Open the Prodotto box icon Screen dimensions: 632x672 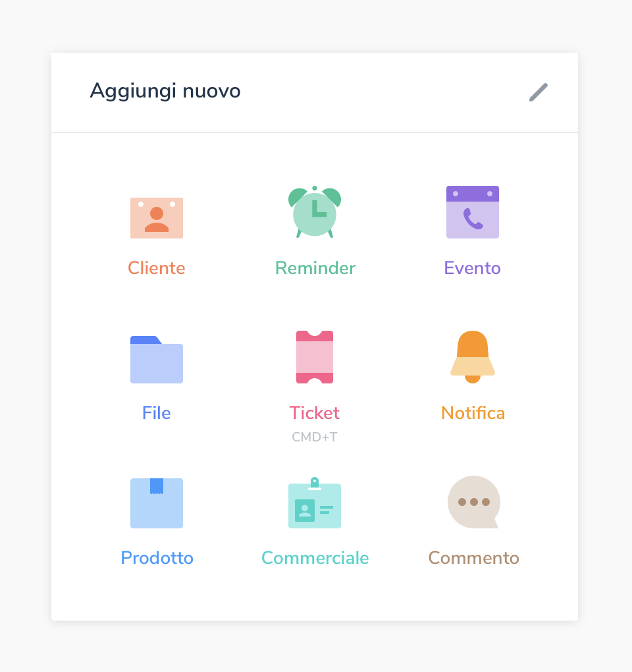coord(157,503)
